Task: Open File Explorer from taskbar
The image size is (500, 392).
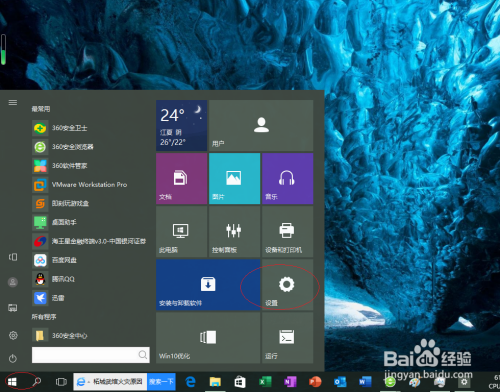Action: (215, 382)
